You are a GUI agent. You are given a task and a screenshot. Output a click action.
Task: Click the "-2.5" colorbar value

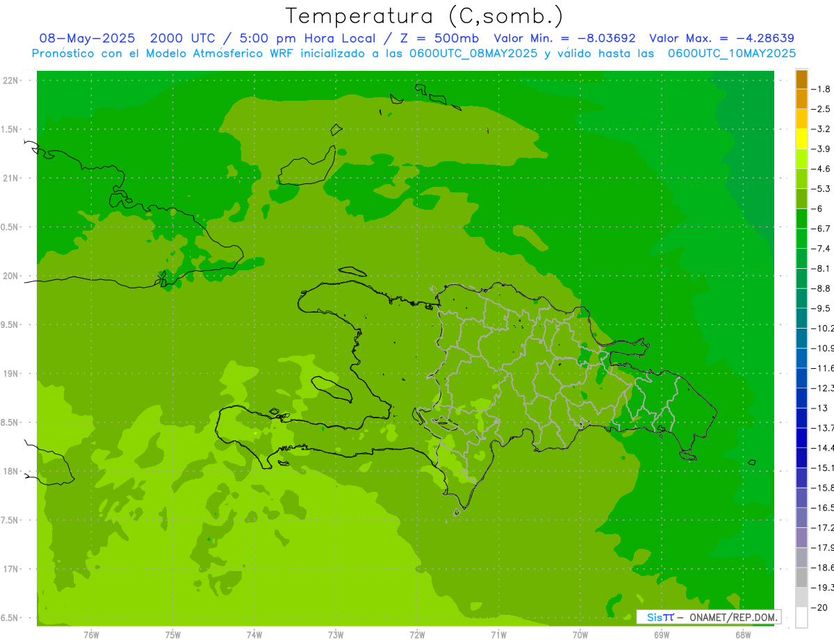822,109
